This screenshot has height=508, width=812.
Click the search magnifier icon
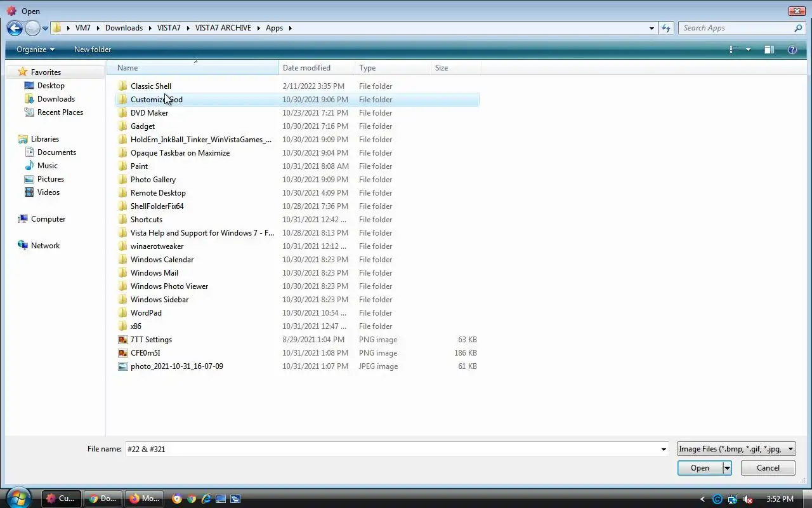point(798,28)
